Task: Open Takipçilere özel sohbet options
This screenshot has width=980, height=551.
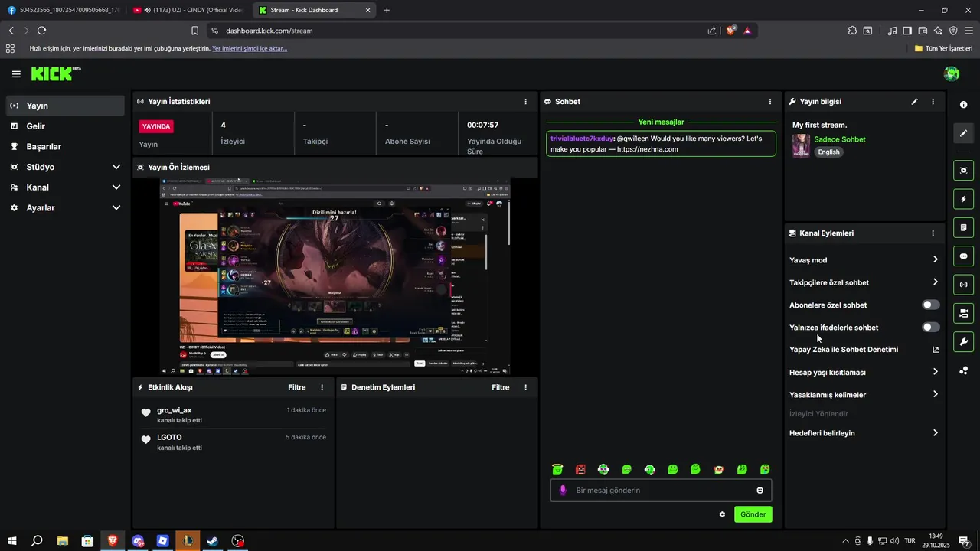Action: [864, 282]
